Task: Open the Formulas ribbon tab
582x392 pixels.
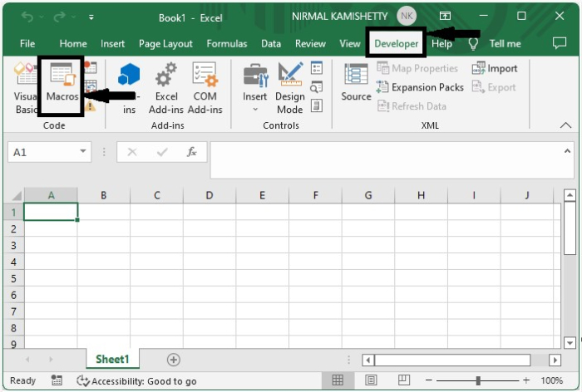Action: click(227, 44)
